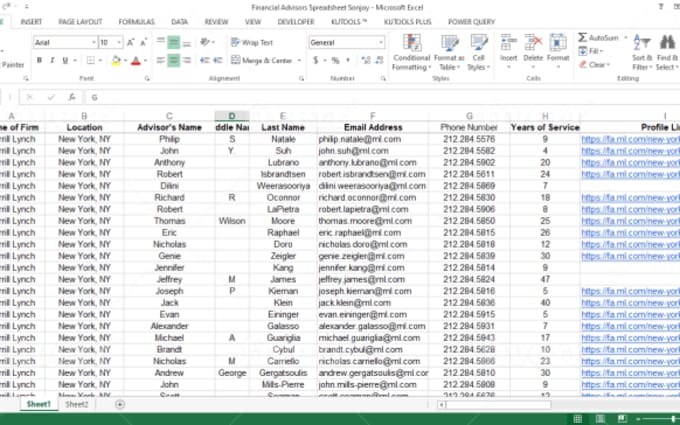Open Conditional Formatting

[412, 52]
